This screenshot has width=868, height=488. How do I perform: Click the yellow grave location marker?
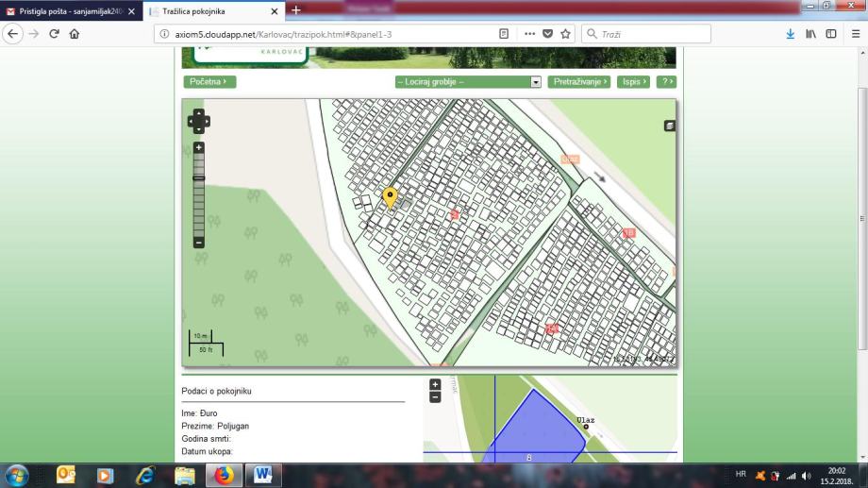click(x=390, y=198)
